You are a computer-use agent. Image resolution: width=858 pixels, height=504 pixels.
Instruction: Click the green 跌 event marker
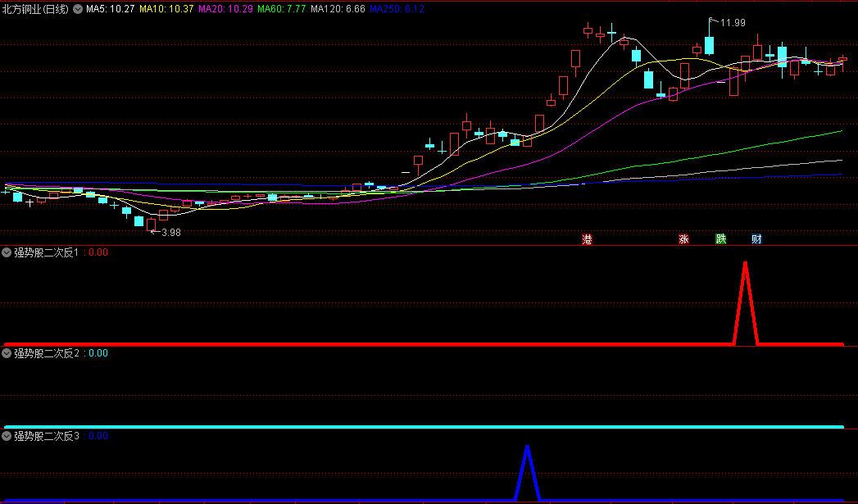[x=721, y=239]
